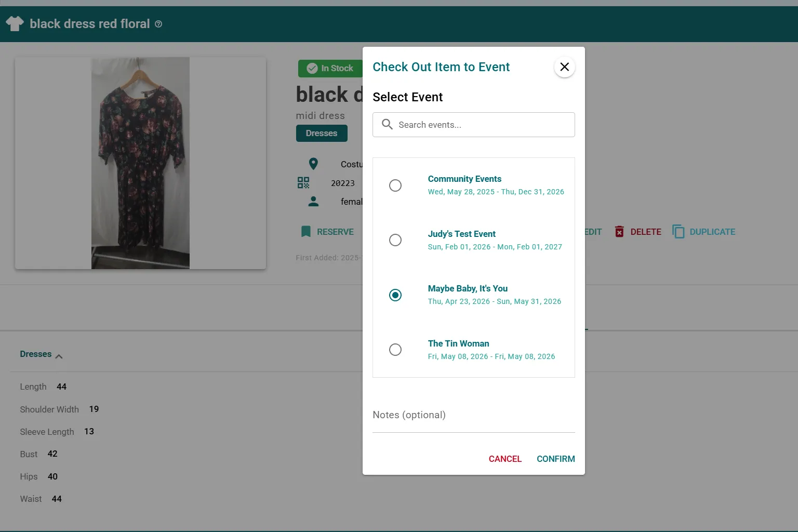Click the QR code icon next to 20223
This screenshot has height=532, width=798.
click(x=303, y=182)
